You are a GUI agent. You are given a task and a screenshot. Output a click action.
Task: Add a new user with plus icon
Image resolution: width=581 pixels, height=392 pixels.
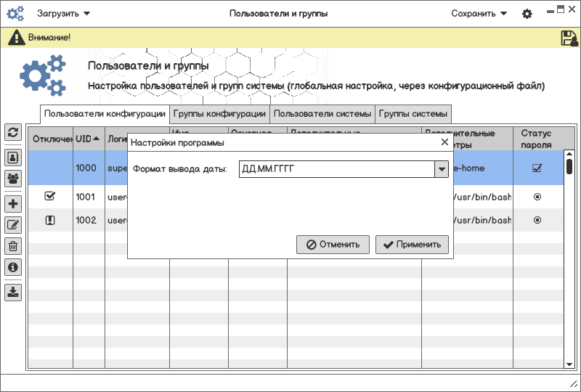pyautogui.click(x=13, y=203)
